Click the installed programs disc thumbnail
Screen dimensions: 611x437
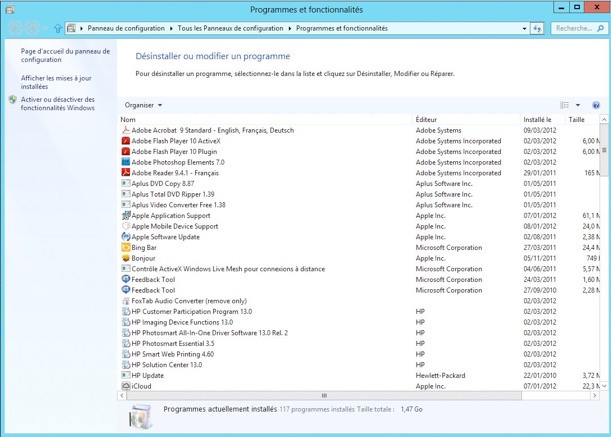pyautogui.click(x=141, y=417)
